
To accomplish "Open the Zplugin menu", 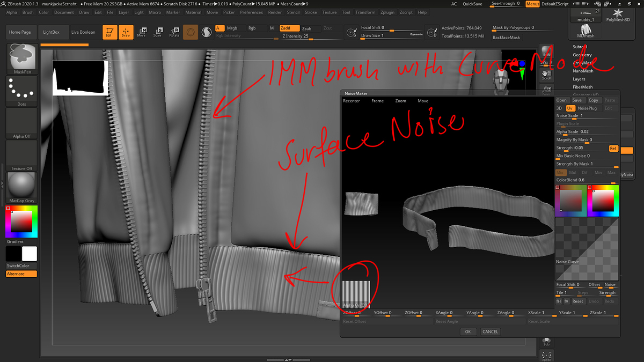I will [387, 12].
